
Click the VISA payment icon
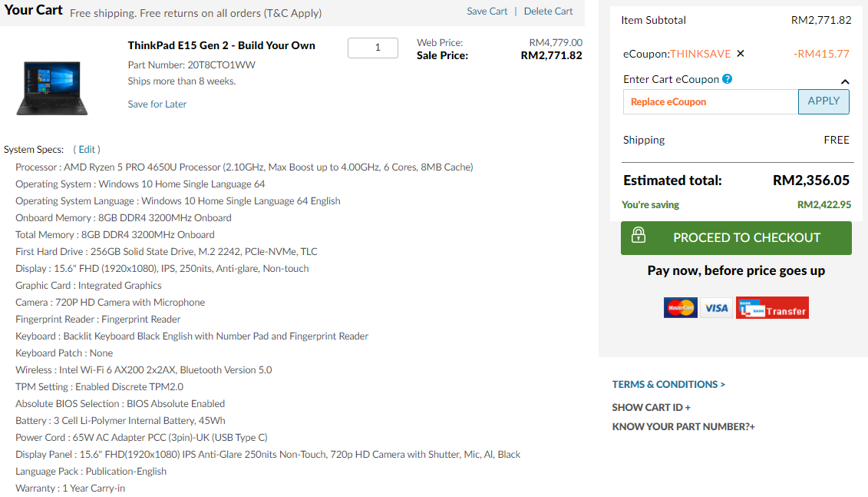[x=717, y=308]
